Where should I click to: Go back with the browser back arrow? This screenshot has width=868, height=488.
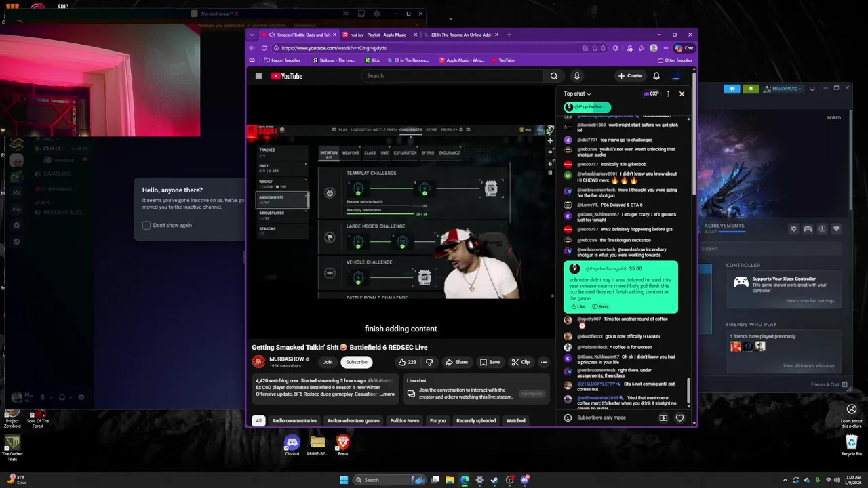coord(252,48)
